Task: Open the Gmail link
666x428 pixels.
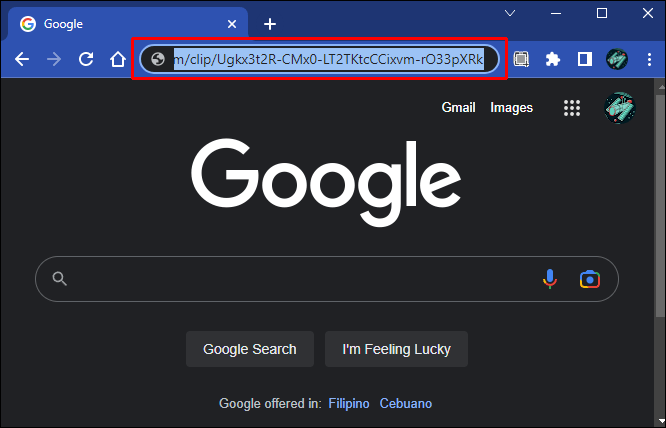Action: pos(458,107)
